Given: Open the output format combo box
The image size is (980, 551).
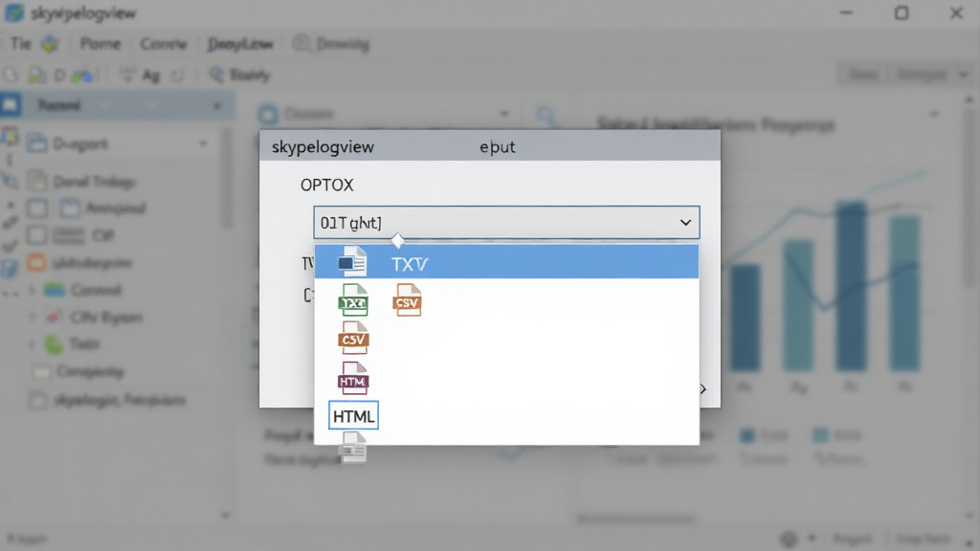Looking at the screenshot, I should (x=506, y=222).
